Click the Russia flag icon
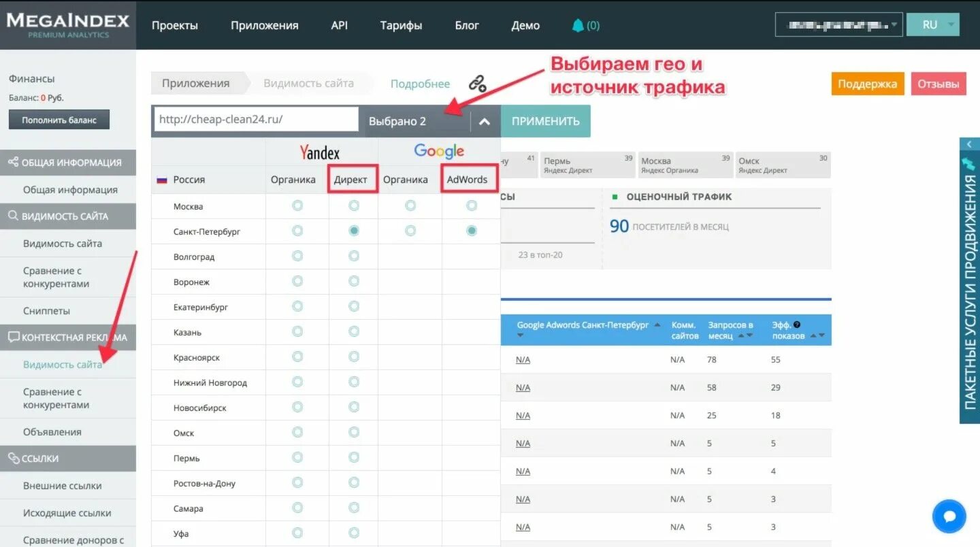 tap(162, 180)
